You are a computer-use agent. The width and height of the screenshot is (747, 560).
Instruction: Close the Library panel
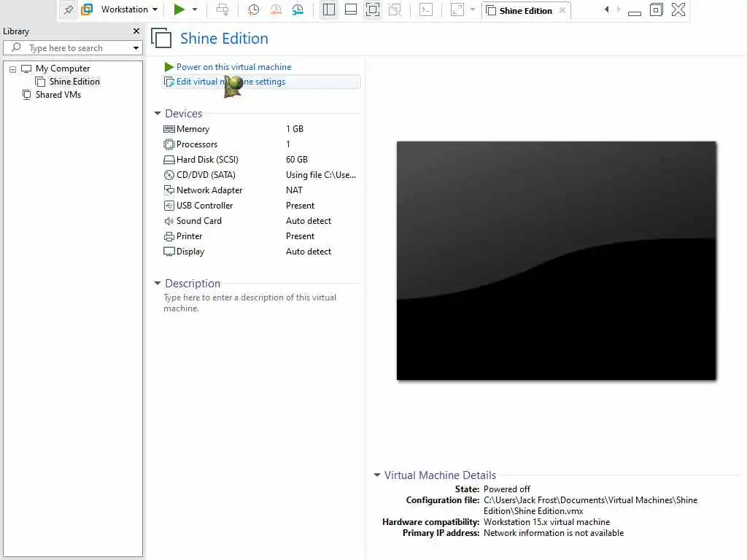136,31
